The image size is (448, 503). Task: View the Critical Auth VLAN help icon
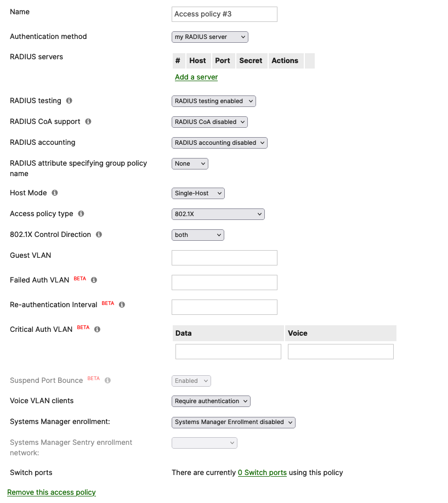click(98, 328)
